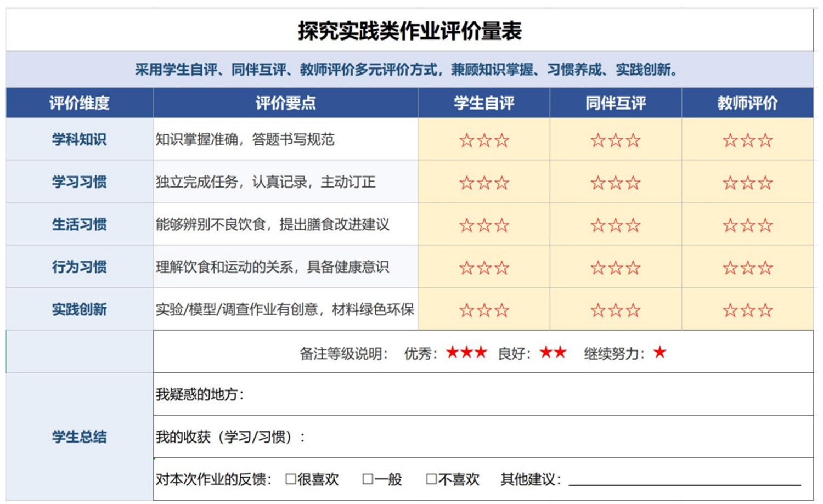Image resolution: width=823 pixels, height=504 pixels.
Task: Select the 学科知识 row label
Action: tap(80, 139)
